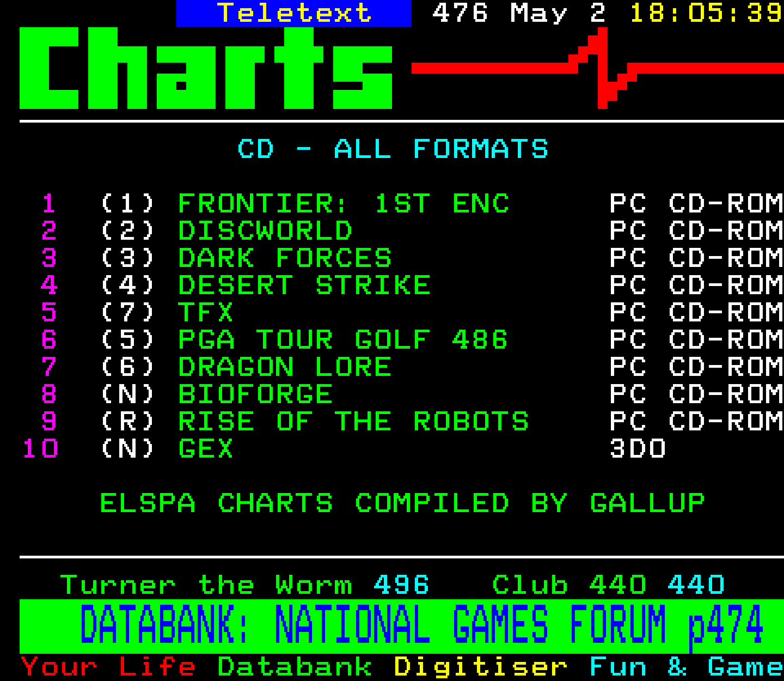Click PC CD-ROM format for DISCWORLD
784x681 pixels.
(696, 231)
